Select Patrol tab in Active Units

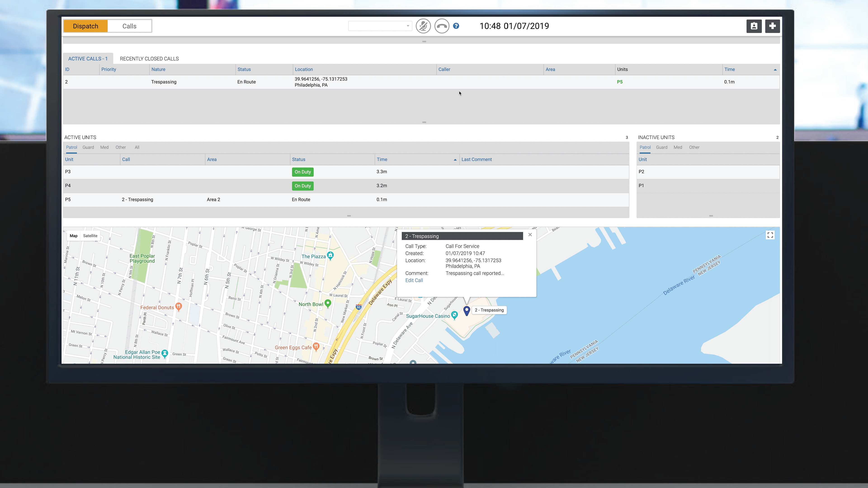coord(71,147)
